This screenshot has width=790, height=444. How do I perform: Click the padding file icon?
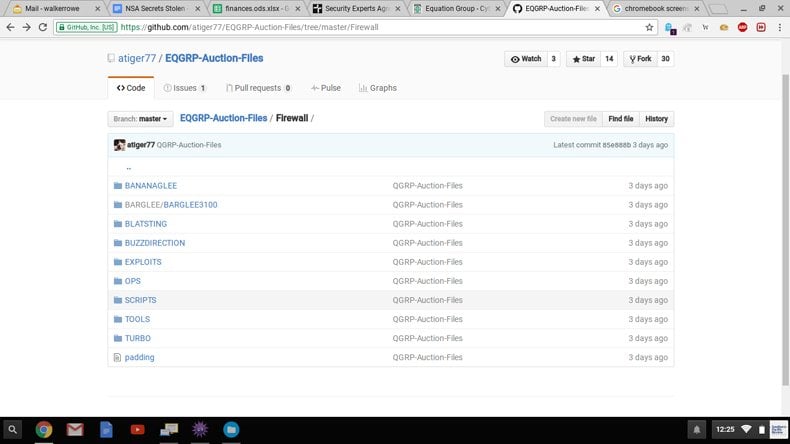[117, 357]
